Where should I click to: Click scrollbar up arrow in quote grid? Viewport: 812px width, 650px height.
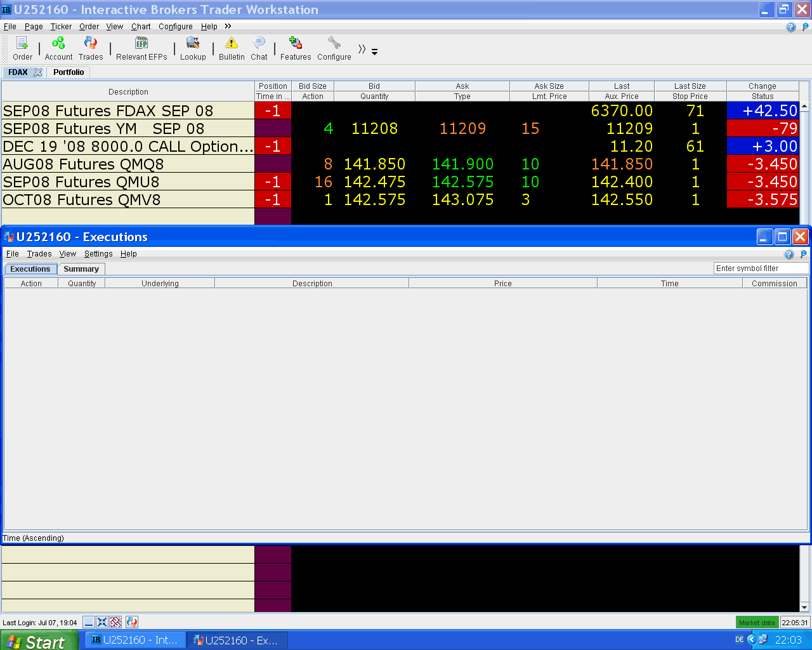[804, 107]
